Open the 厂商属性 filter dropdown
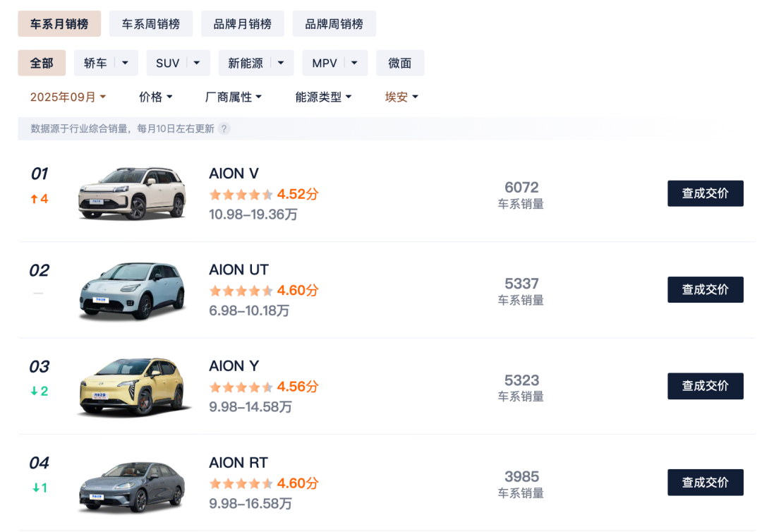Screen dimensions: 762x532 pyautogui.click(x=234, y=97)
